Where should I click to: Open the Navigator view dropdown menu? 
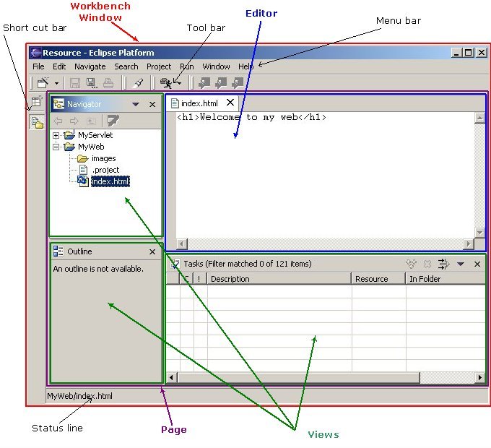pyautogui.click(x=136, y=105)
